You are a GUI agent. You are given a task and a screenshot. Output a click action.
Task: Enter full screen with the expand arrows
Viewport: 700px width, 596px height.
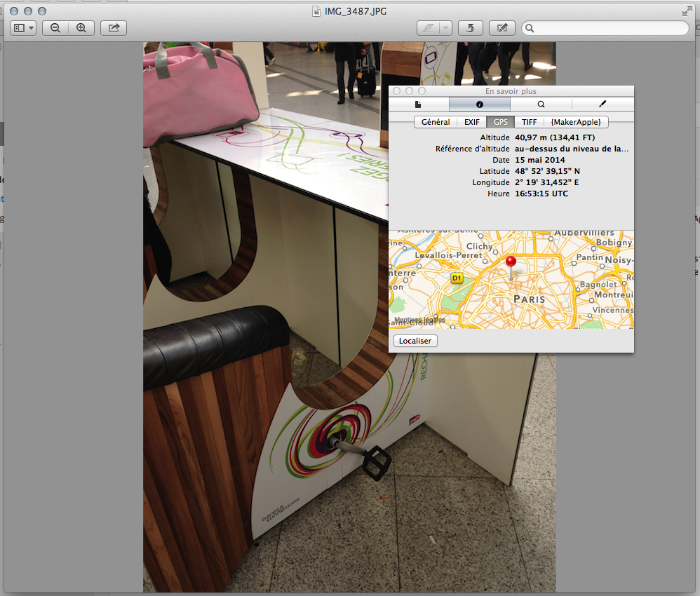(687, 12)
